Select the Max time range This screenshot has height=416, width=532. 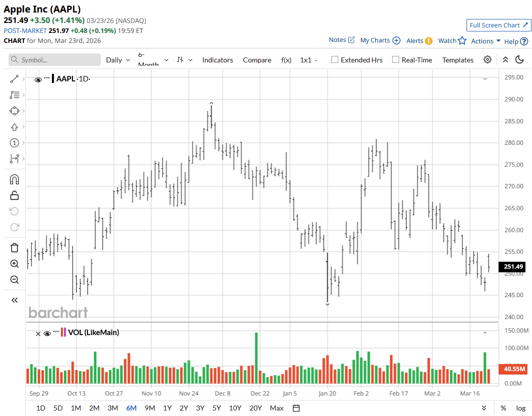click(x=277, y=408)
